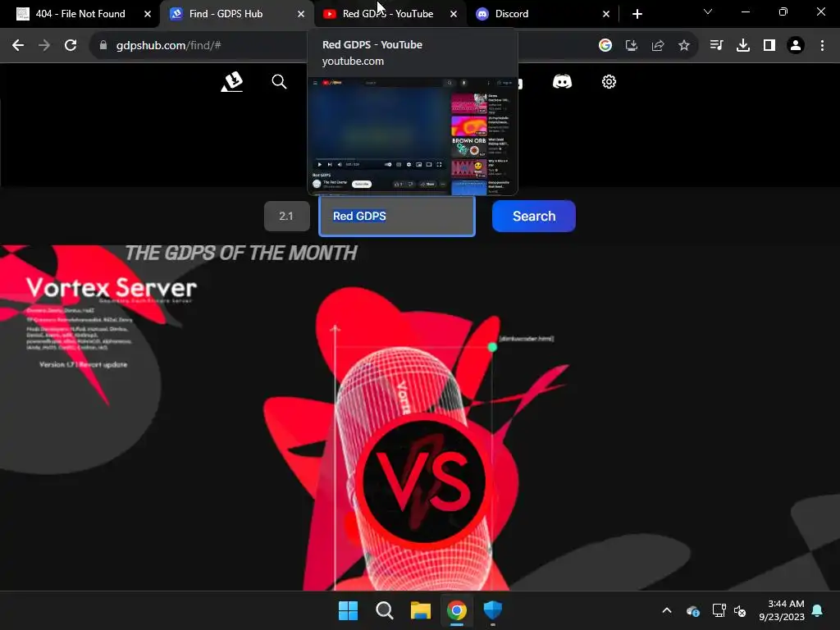Image resolution: width=840 pixels, height=630 pixels.
Task: Close the Red GDPS - YouTube tab
Action: (x=454, y=14)
